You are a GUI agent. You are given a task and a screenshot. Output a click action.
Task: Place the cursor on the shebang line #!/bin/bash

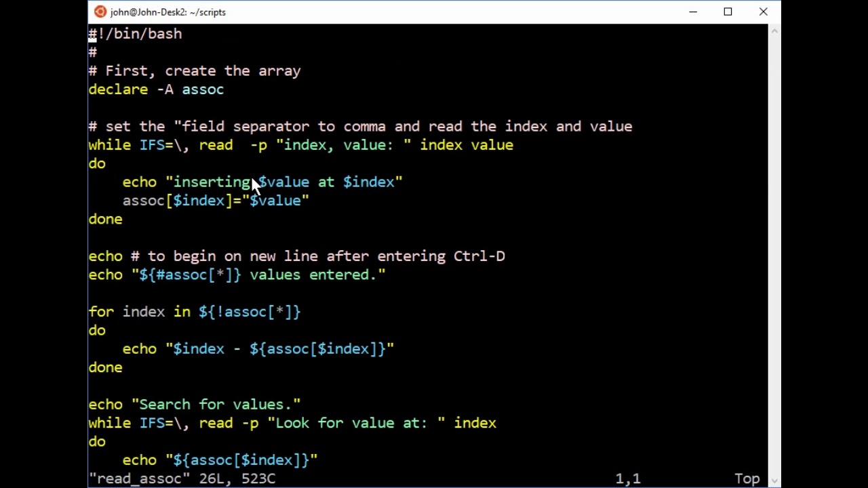(134, 34)
